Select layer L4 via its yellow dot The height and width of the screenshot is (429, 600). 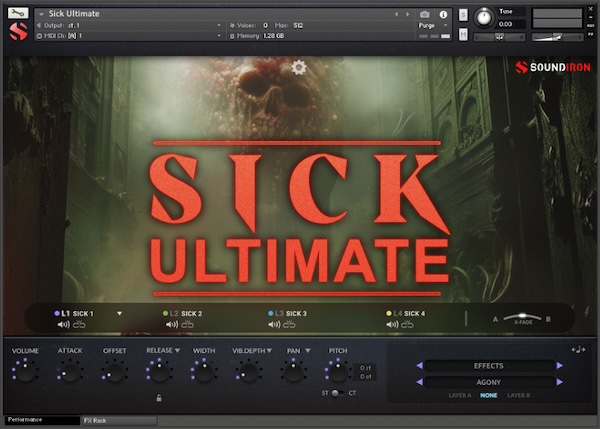[389, 314]
